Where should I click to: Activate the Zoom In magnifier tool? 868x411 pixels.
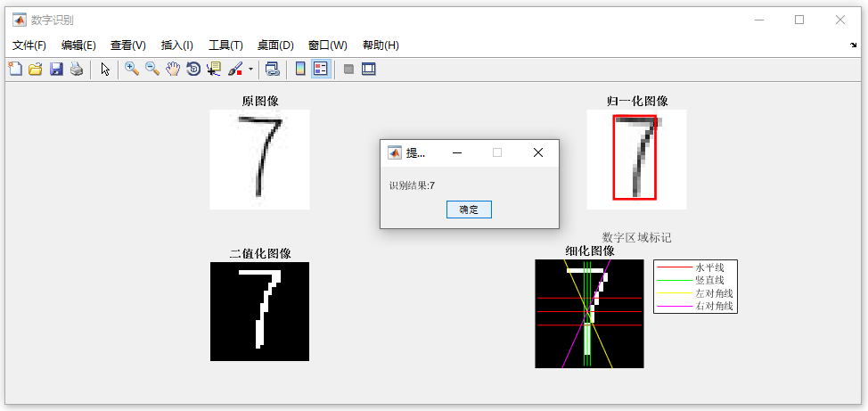coord(132,69)
